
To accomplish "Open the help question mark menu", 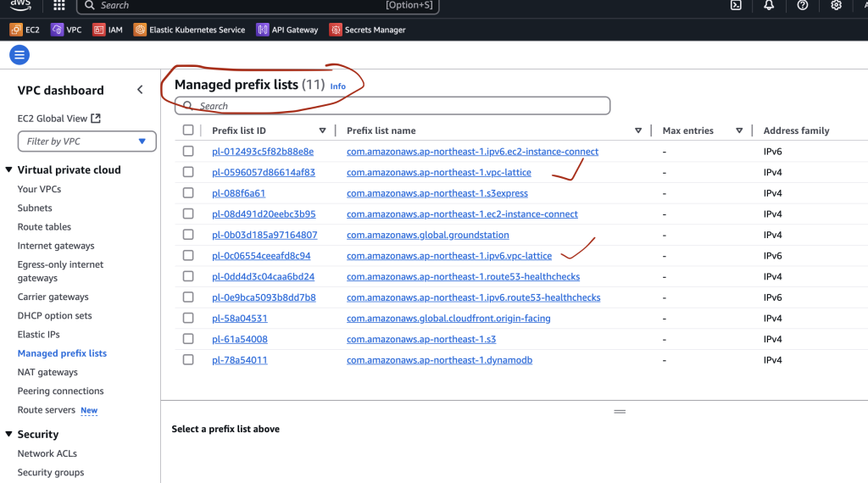I will pos(802,5).
